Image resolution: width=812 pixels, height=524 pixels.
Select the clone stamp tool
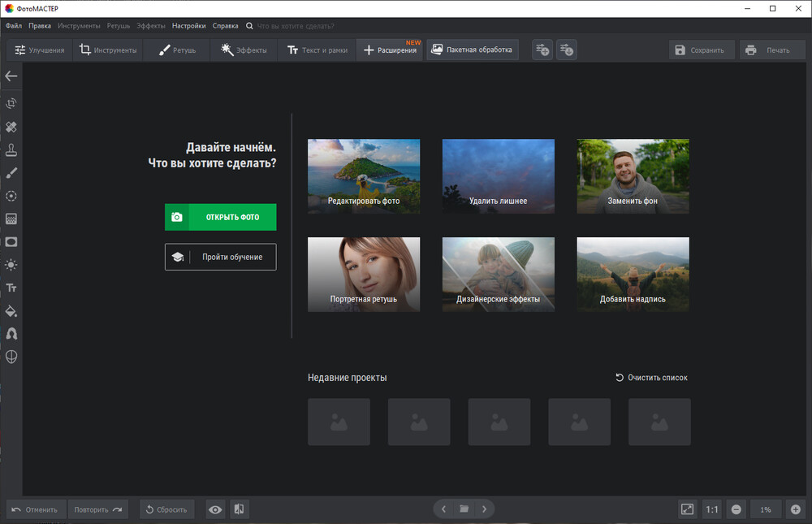(11, 150)
